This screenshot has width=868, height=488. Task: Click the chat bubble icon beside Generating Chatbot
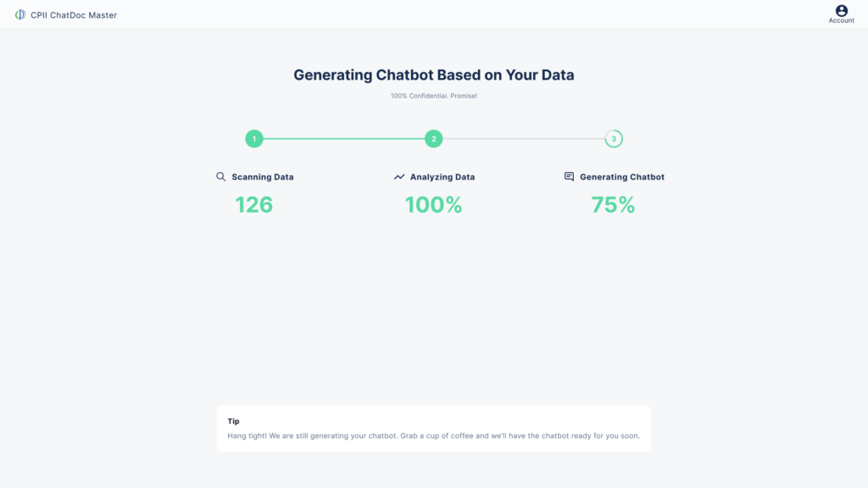[570, 177]
